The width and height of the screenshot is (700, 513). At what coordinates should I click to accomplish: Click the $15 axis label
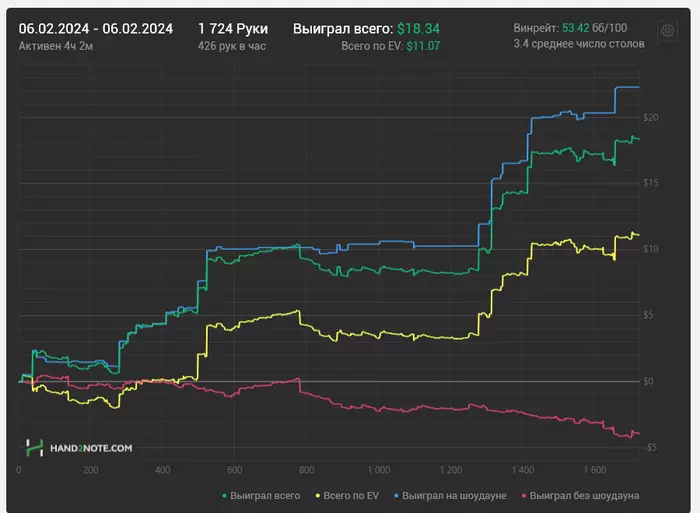[650, 183]
